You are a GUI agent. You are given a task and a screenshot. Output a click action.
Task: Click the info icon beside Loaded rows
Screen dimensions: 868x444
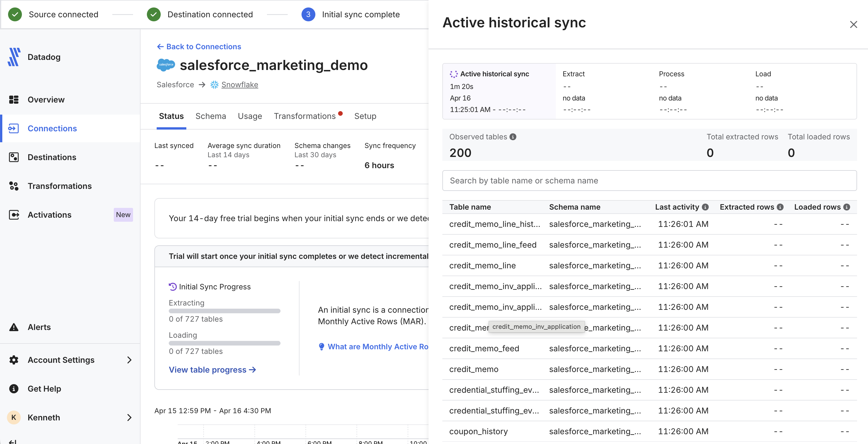[846, 207]
